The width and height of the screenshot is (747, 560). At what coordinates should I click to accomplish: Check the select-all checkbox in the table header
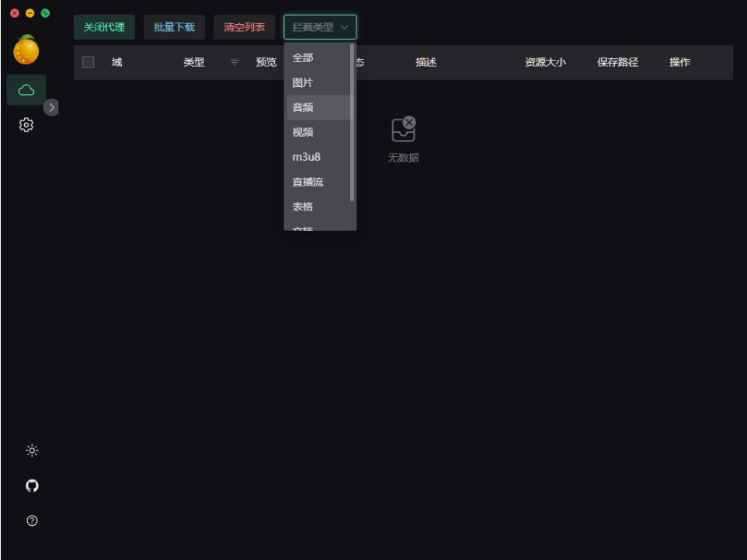(x=88, y=62)
